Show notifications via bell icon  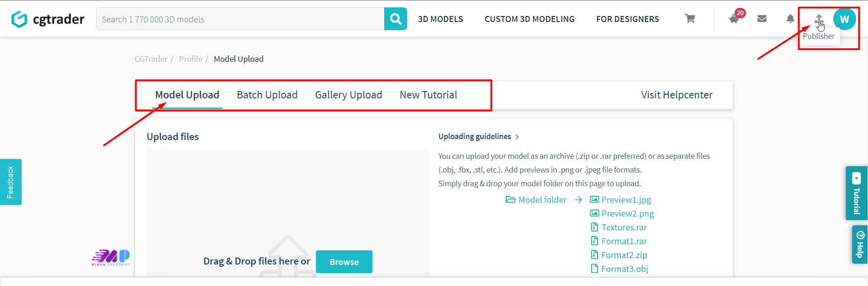pos(790,19)
